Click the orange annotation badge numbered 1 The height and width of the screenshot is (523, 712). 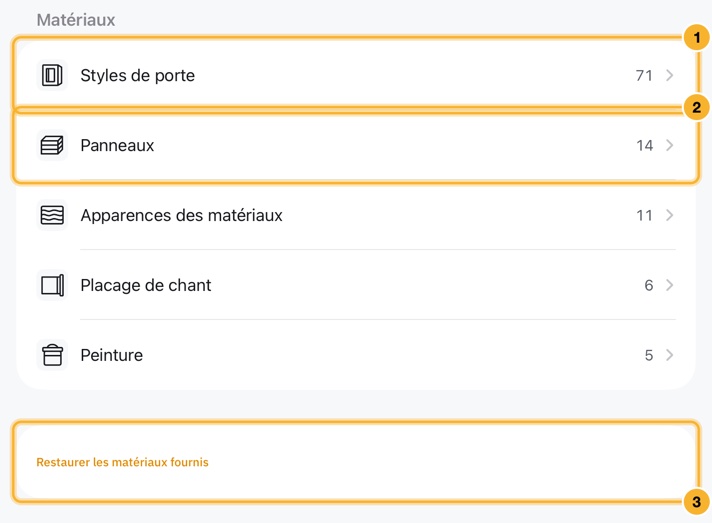(x=697, y=38)
